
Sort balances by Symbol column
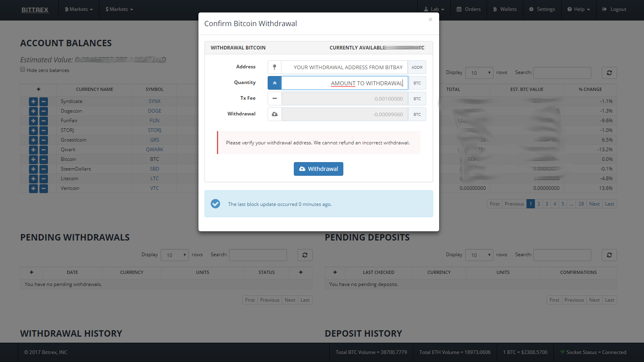(x=155, y=89)
